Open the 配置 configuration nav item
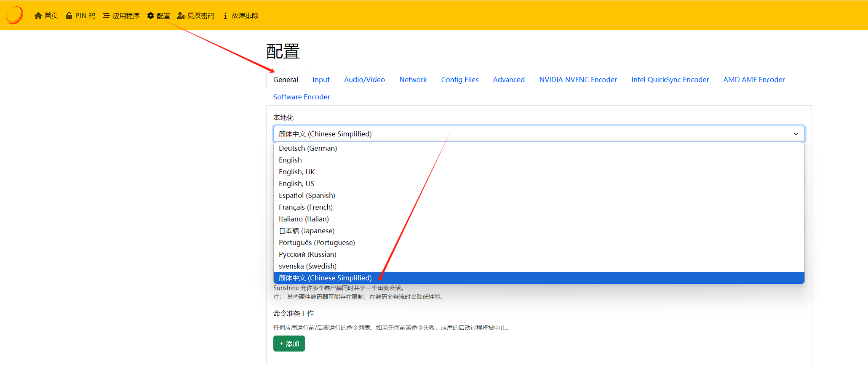868x365 pixels. click(x=159, y=16)
